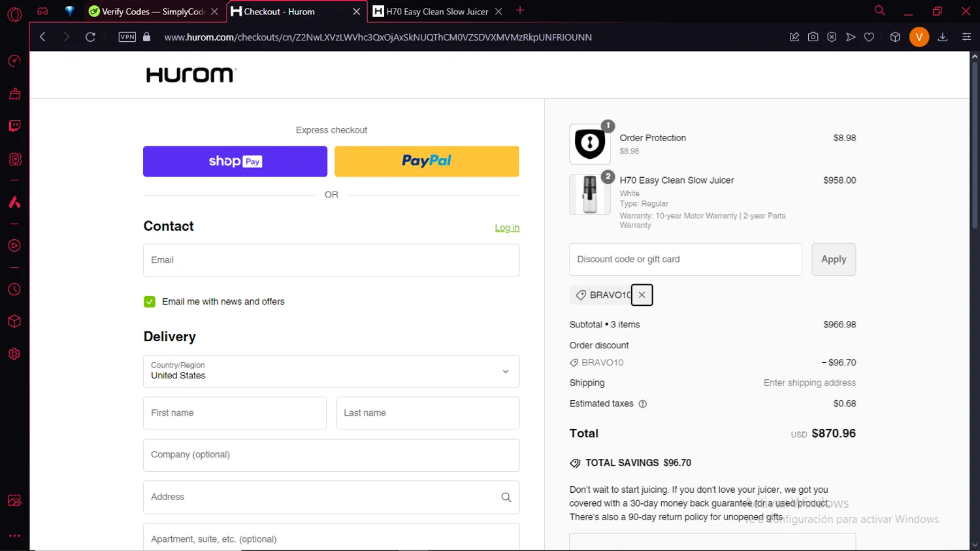Open the GX Corner tab
Viewport: 980px width, 551px height.
click(x=42, y=11)
